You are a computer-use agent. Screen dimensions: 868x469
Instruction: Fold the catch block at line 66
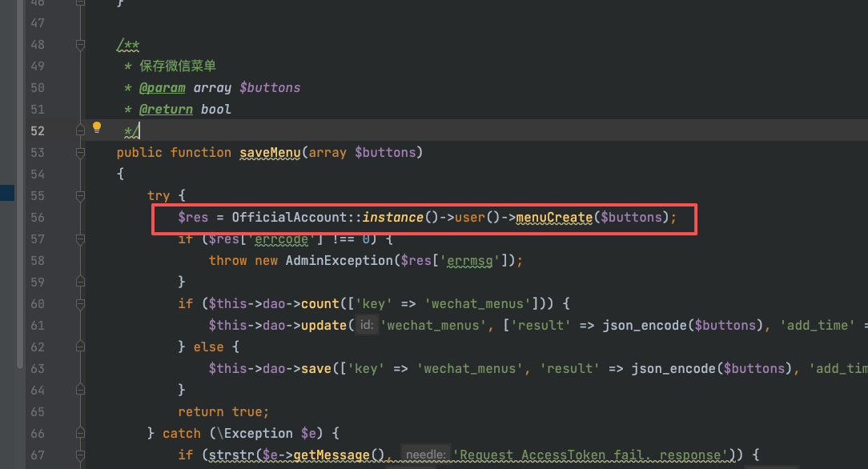[80, 433]
